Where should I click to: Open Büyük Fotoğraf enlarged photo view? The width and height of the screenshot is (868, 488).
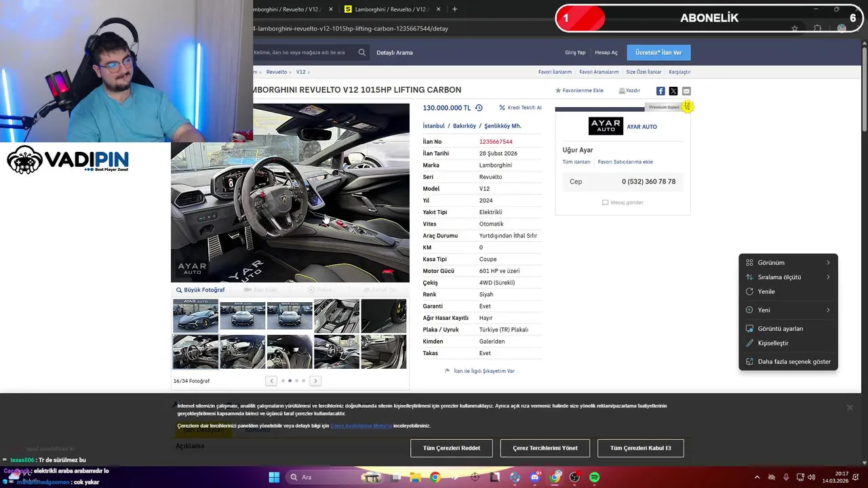point(201,290)
